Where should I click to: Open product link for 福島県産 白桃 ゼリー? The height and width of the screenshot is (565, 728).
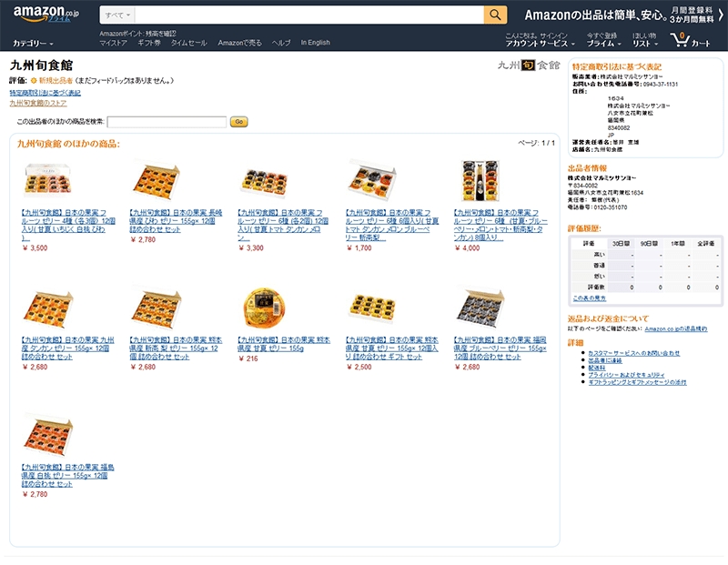[x=67, y=476]
